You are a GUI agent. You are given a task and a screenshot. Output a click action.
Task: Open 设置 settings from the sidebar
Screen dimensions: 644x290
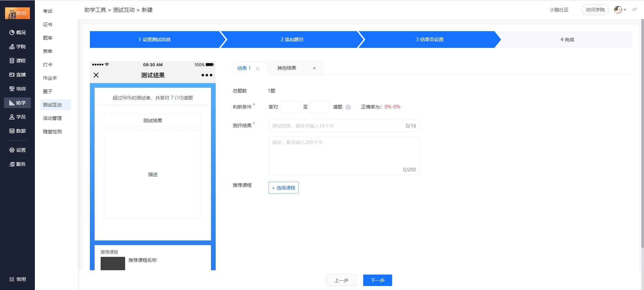(x=17, y=150)
